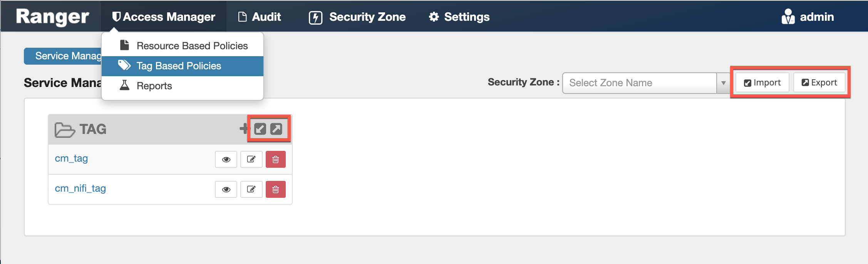868x264 pixels.
Task: Open the admin user menu
Action: coord(808,17)
